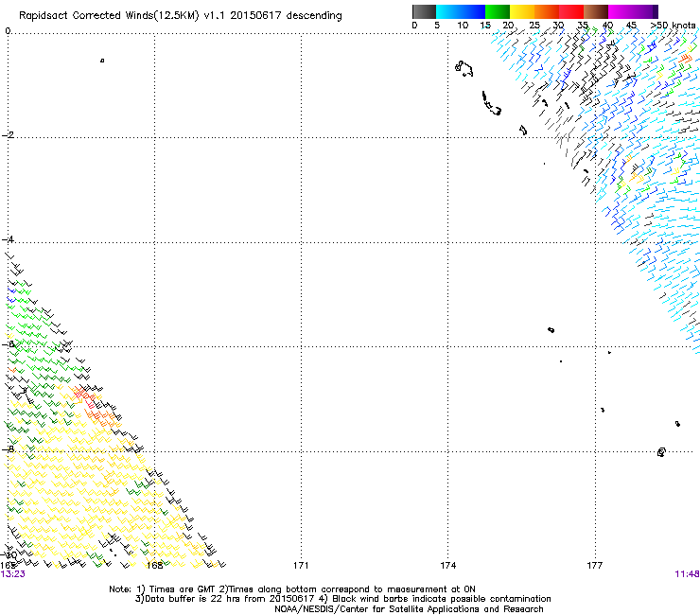Select the yellow 20-25 knots color bar segment
Viewport: 700px width, 615px height.
522,11
